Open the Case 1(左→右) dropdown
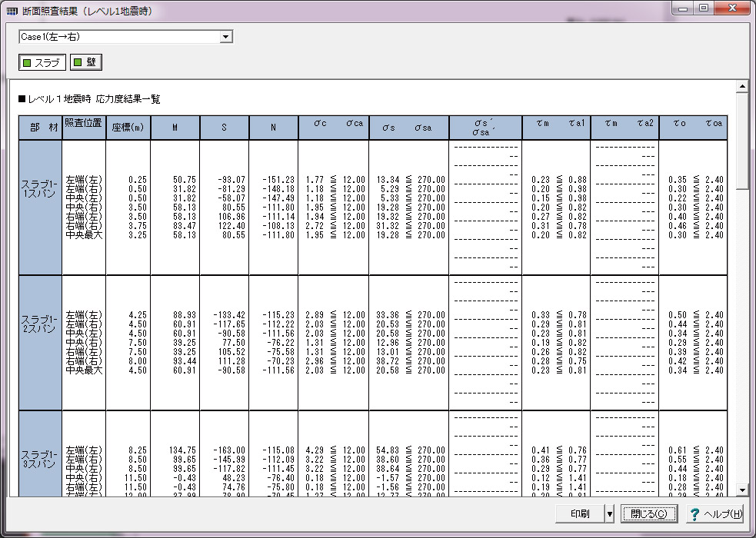Image resolution: width=756 pixels, height=538 pixels. coord(225,37)
